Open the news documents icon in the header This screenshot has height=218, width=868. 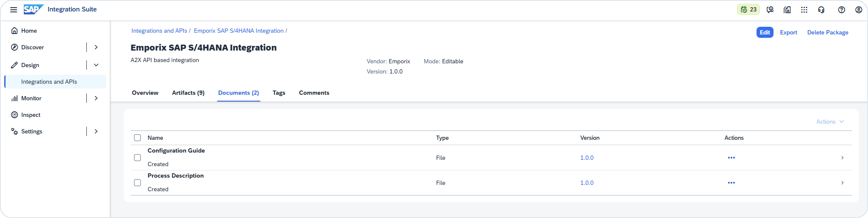click(x=787, y=9)
